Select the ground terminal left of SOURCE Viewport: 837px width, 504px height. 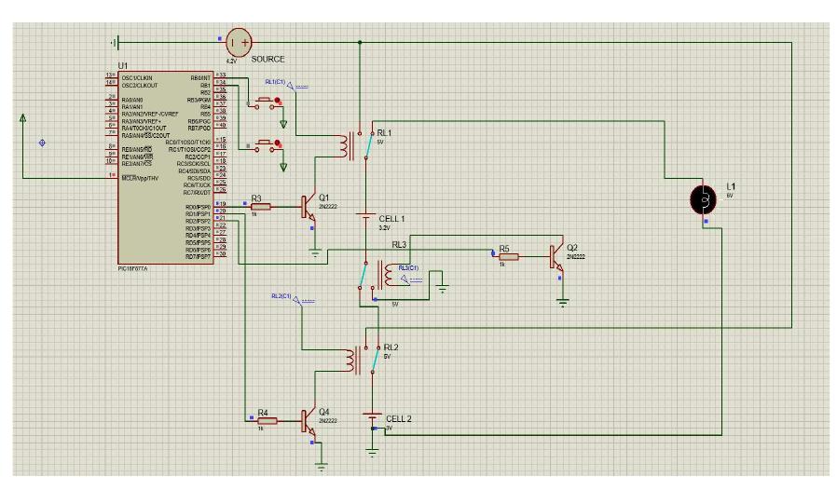pos(115,42)
